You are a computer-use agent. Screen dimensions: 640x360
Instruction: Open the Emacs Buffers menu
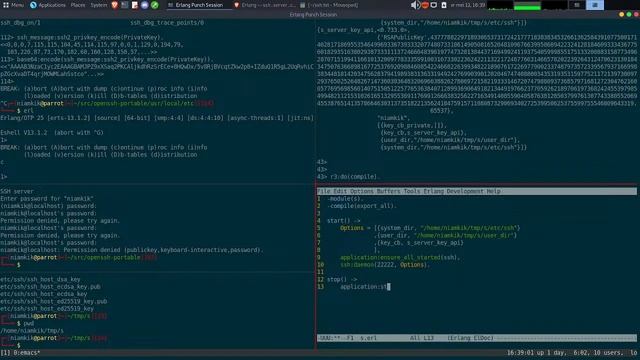click(x=389, y=191)
